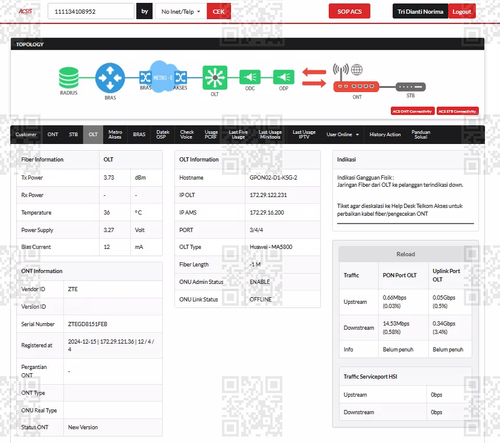This screenshot has width=500, height=443.
Task: Click the Tri Dianti Norima user button
Action: click(x=420, y=12)
